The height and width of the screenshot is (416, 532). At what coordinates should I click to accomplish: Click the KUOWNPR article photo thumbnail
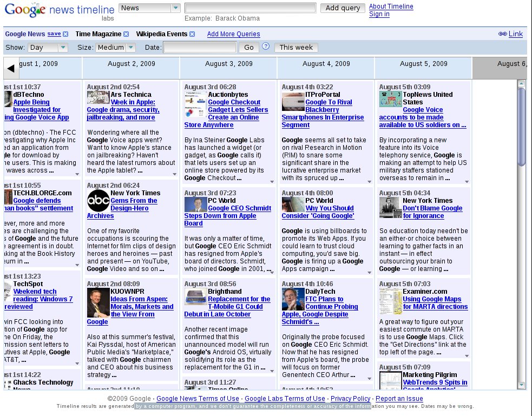98,302
